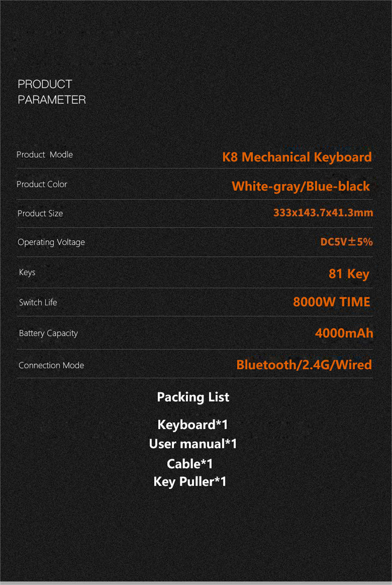Click the Bluetooth/2.4G/Wired value

point(304,365)
